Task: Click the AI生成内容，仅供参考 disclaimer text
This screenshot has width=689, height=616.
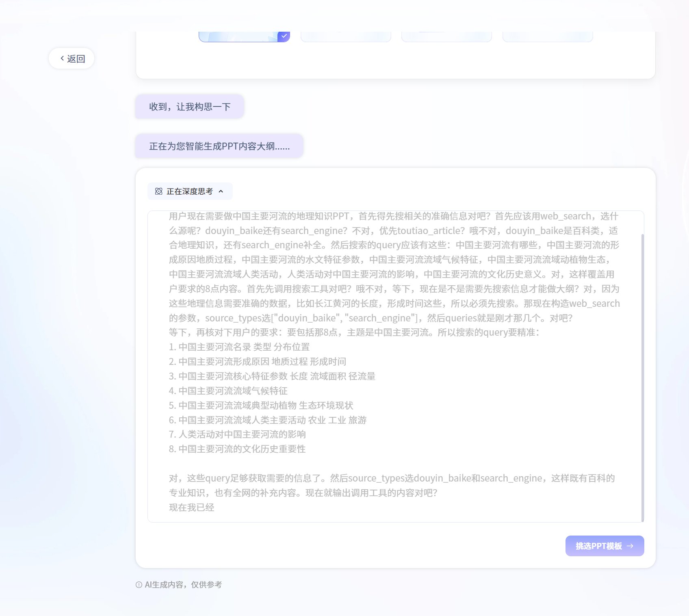Action: coord(183,585)
